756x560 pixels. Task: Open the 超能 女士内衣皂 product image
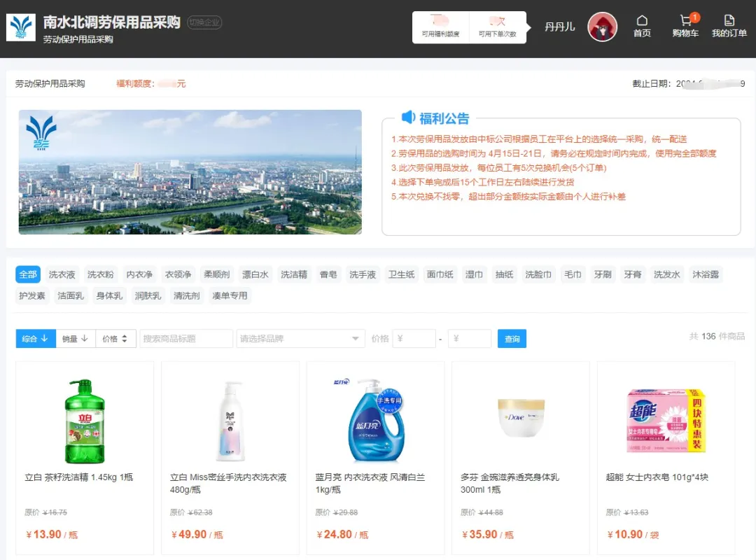click(x=666, y=421)
